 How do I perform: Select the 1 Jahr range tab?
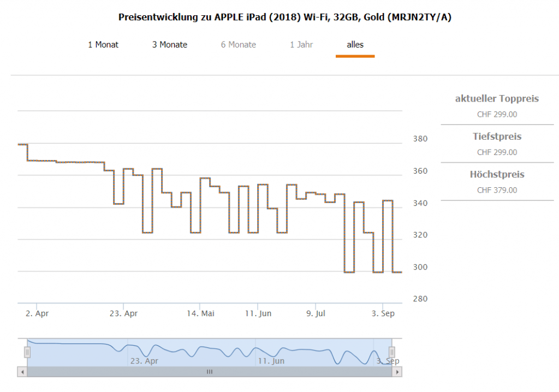click(x=301, y=45)
